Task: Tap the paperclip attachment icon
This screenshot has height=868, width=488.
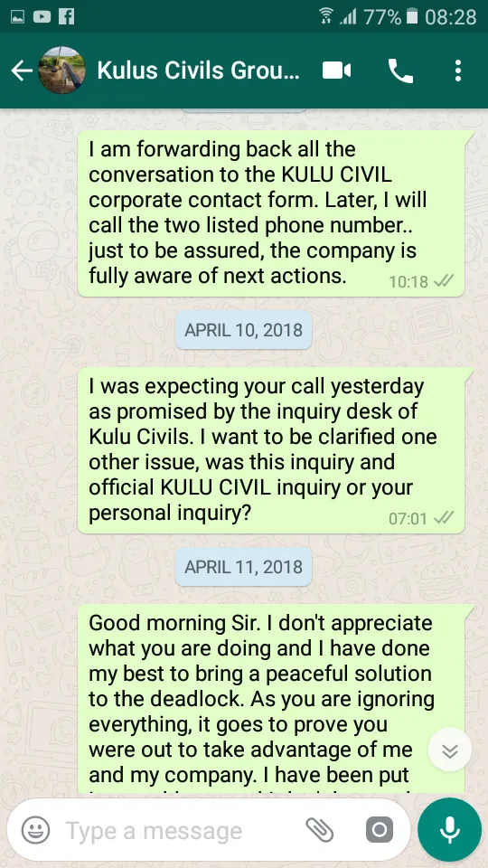Action: click(x=320, y=830)
